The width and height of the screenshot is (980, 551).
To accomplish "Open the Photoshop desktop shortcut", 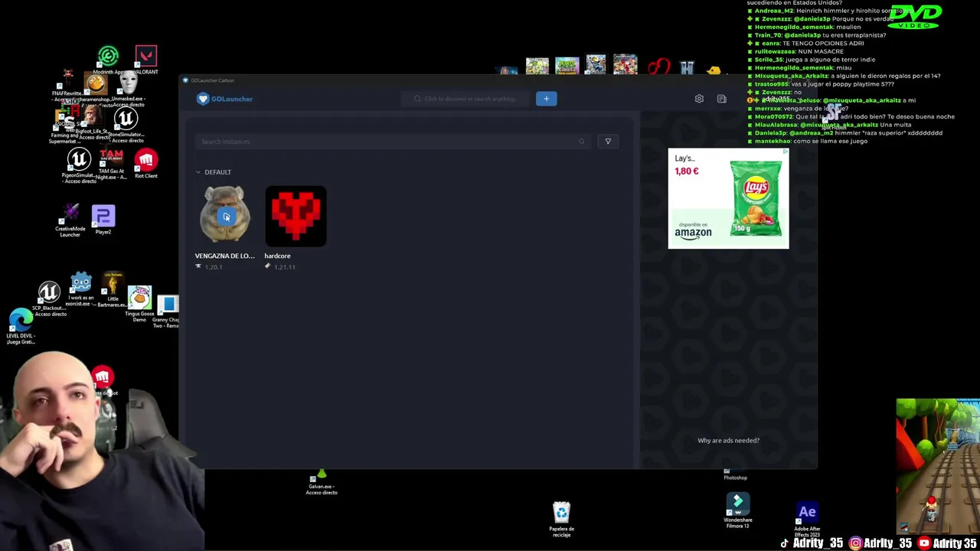I will pyautogui.click(x=735, y=474).
